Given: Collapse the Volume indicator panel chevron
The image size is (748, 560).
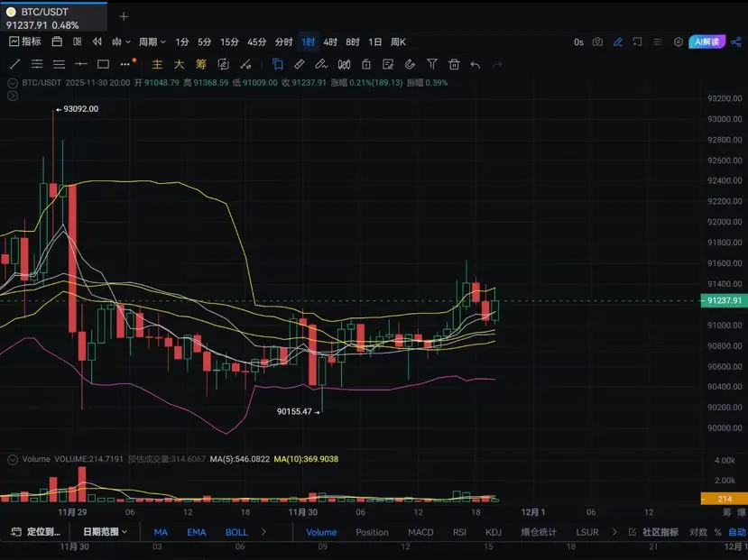Looking at the screenshot, I should [x=13, y=459].
